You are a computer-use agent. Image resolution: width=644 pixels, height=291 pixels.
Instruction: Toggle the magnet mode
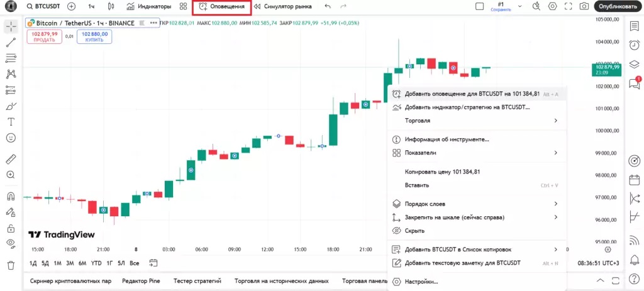tap(11, 196)
